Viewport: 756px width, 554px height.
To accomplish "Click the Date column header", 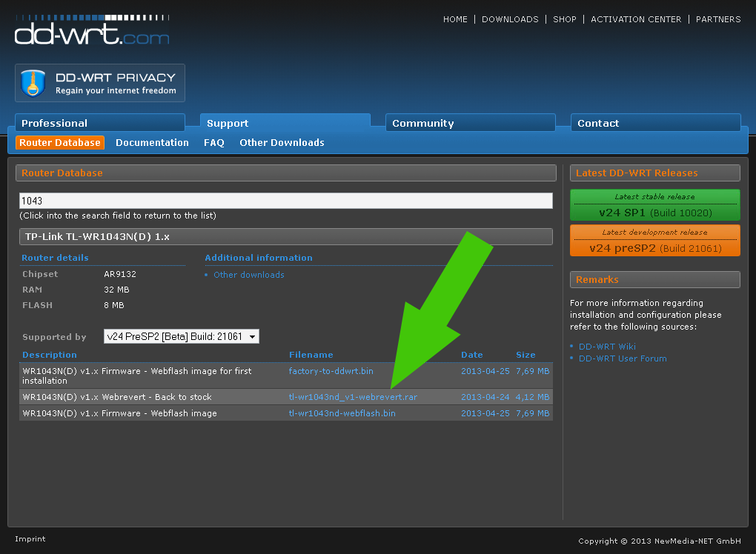I will tap(471, 355).
